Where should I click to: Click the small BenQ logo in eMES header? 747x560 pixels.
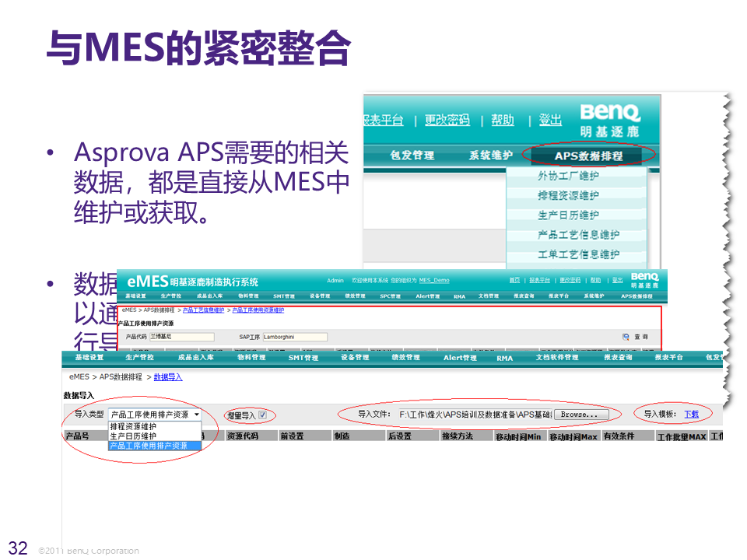[x=644, y=279]
